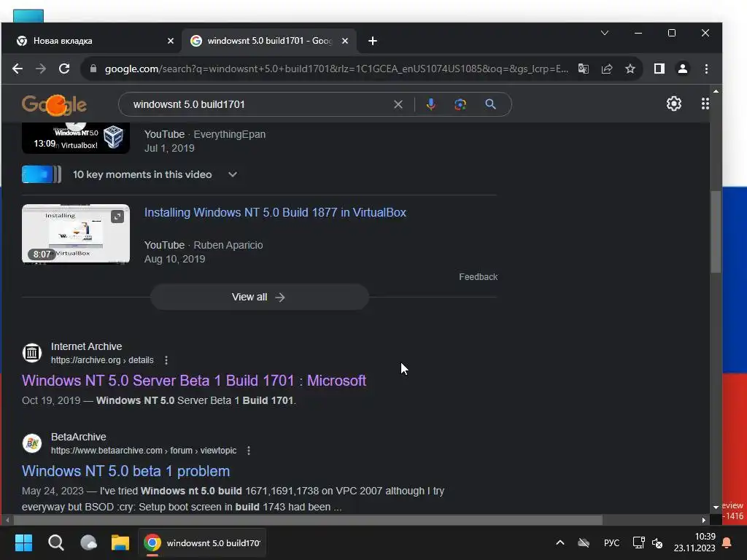Click the browser forward arrow
Screen dimensions: 747x560
(x=41, y=69)
